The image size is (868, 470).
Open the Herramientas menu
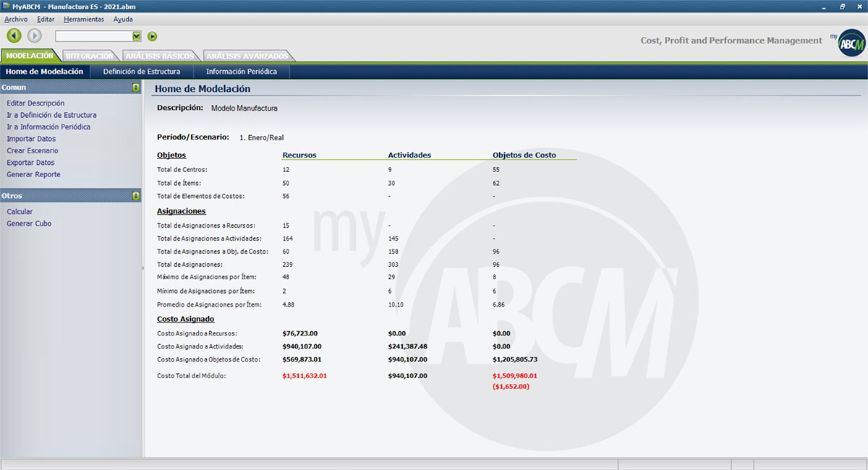coord(84,20)
